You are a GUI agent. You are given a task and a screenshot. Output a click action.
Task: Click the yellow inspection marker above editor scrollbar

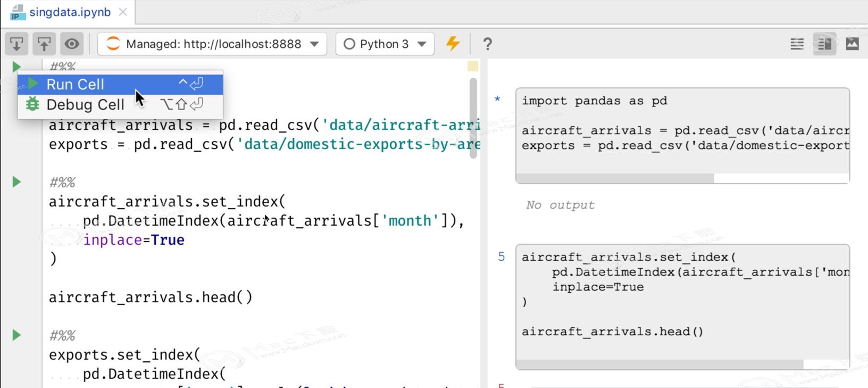(472, 66)
